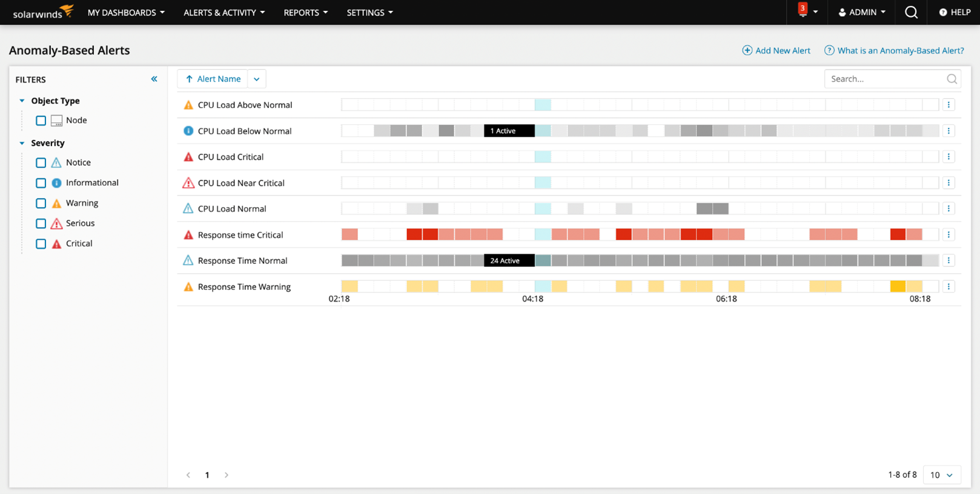This screenshot has height=494, width=980.
Task: Focus the alert Search input field
Action: coord(886,79)
